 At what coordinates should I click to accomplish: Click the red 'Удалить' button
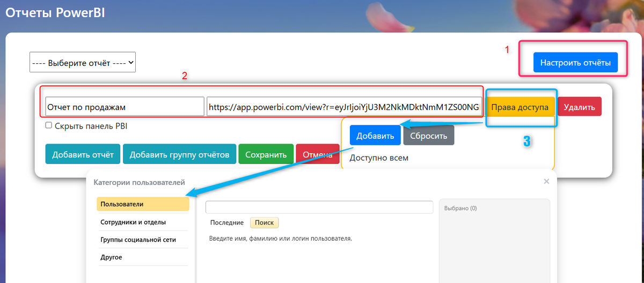580,107
